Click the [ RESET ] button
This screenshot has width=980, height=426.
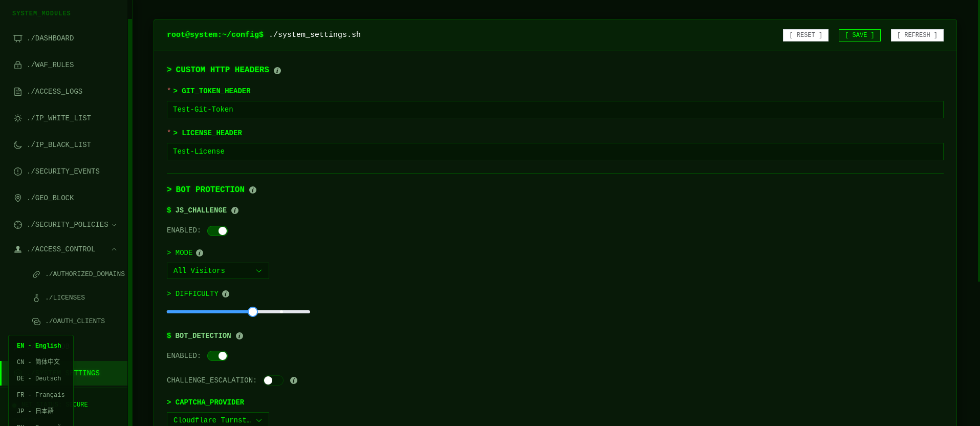tap(805, 35)
